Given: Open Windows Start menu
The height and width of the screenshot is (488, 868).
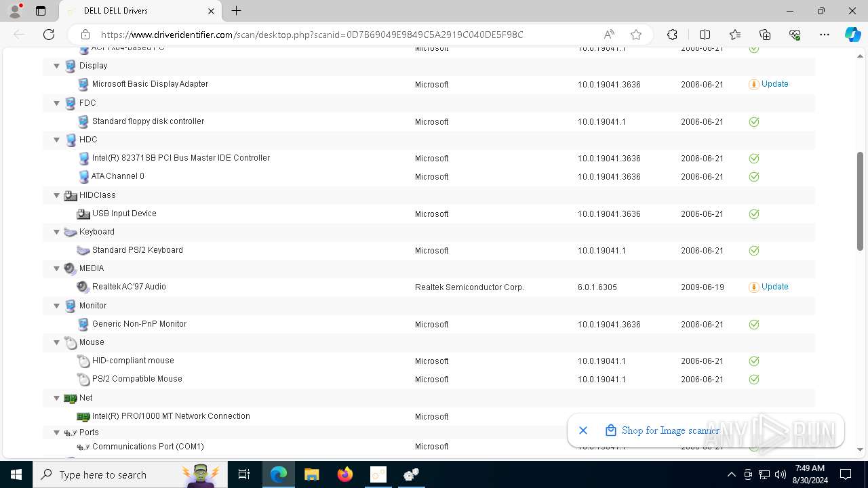Looking at the screenshot, I should point(16,474).
